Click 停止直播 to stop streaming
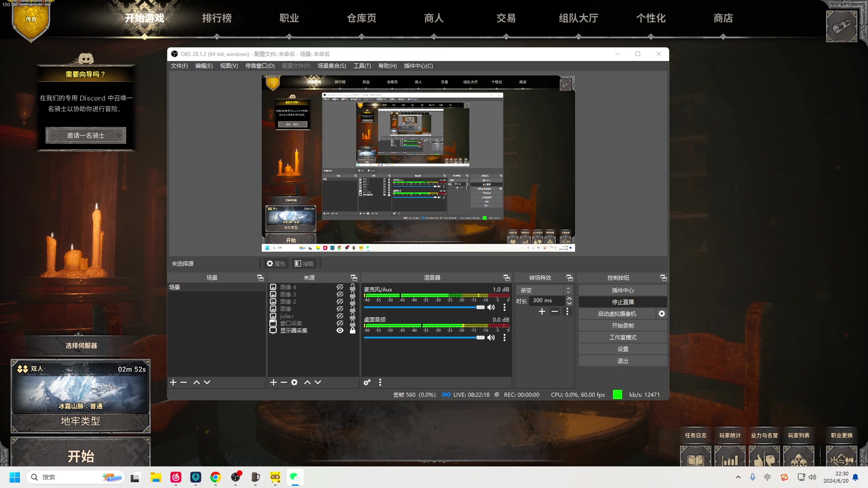The image size is (868, 488). [x=623, y=302]
